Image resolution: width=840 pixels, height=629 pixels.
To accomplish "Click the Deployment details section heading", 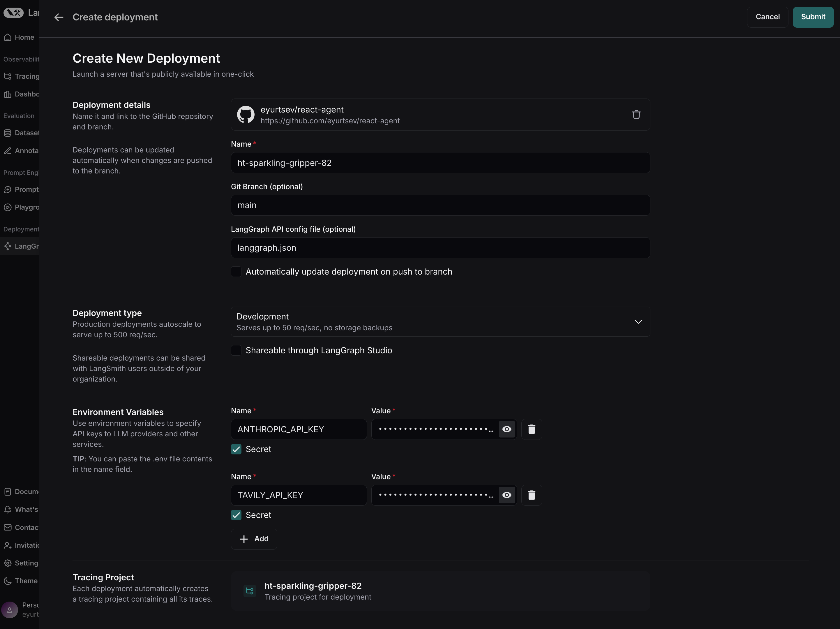I will click(111, 105).
